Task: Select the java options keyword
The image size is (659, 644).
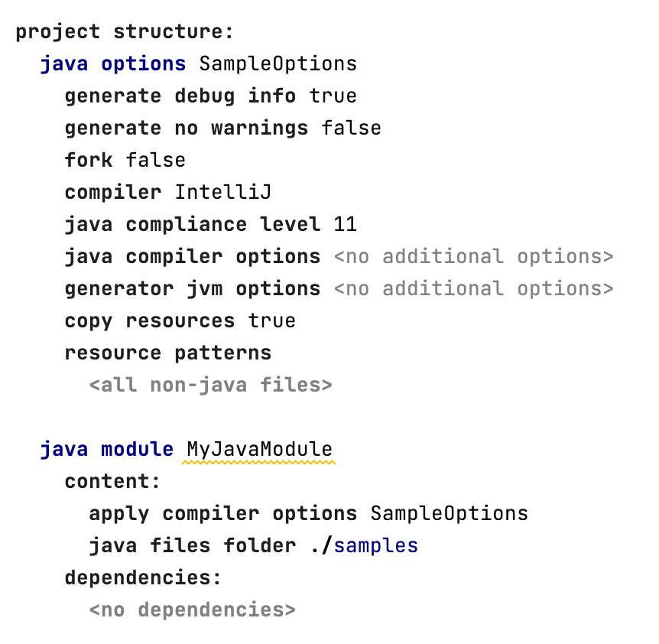Action: tap(112, 63)
